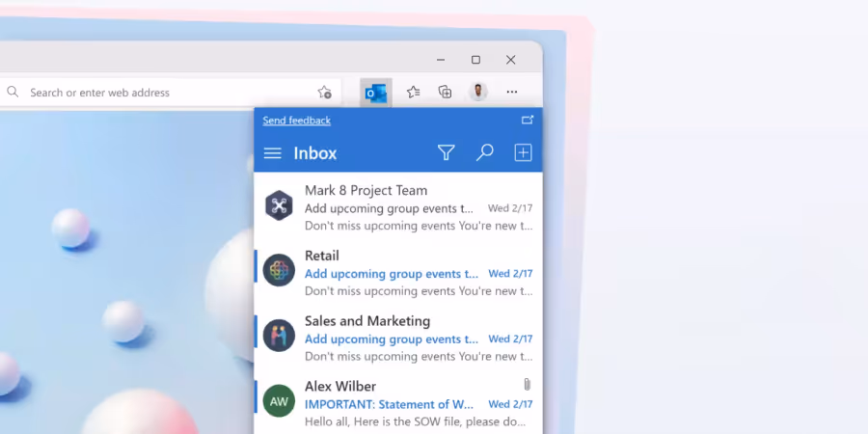Minimize the browser window
Image resolution: width=868 pixels, height=434 pixels.
[x=441, y=60]
